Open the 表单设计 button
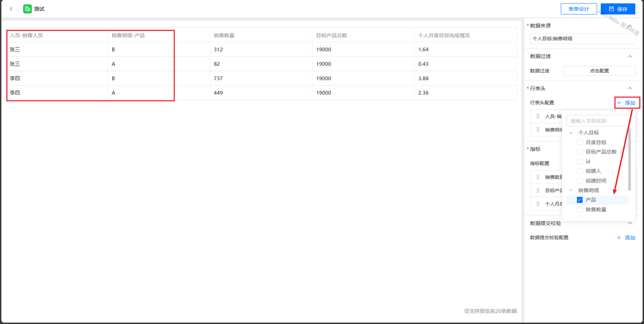644x324 pixels. [579, 9]
